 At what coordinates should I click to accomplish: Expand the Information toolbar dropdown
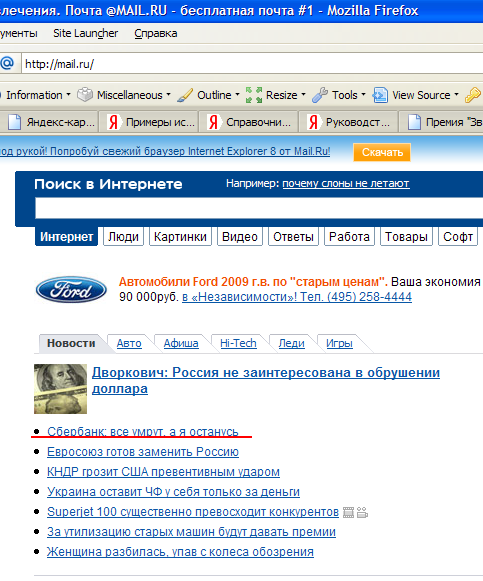pyautogui.click(x=69, y=95)
